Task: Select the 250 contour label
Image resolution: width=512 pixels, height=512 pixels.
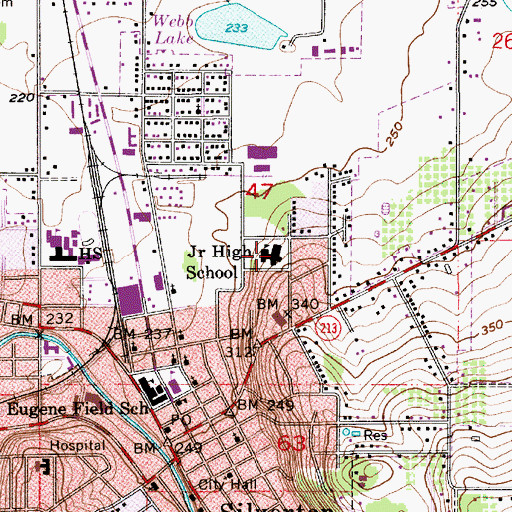Action: pyautogui.click(x=395, y=134)
